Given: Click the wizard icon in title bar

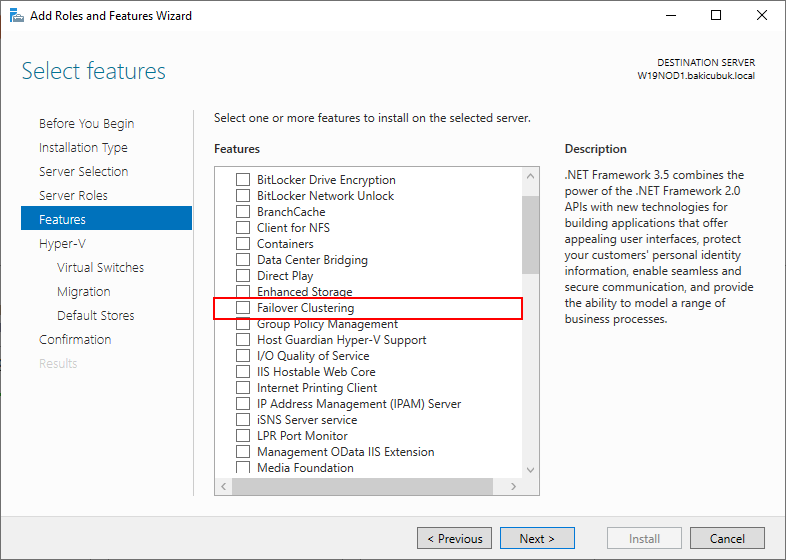Looking at the screenshot, I should click(x=17, y=16).
